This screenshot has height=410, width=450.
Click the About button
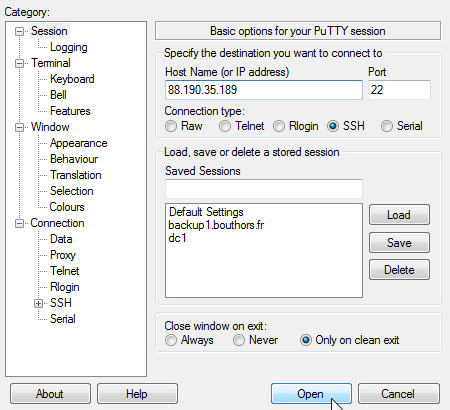pyautogui.click(x=50, y=394)
